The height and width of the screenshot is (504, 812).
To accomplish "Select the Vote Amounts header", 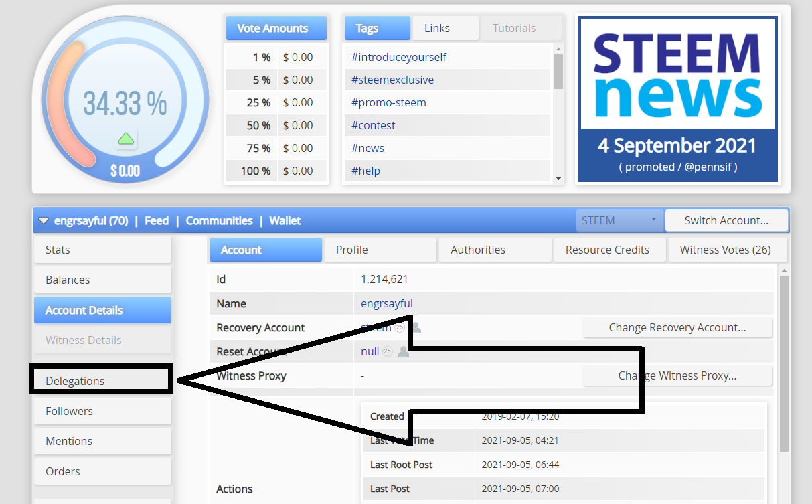I will point(276,28).
